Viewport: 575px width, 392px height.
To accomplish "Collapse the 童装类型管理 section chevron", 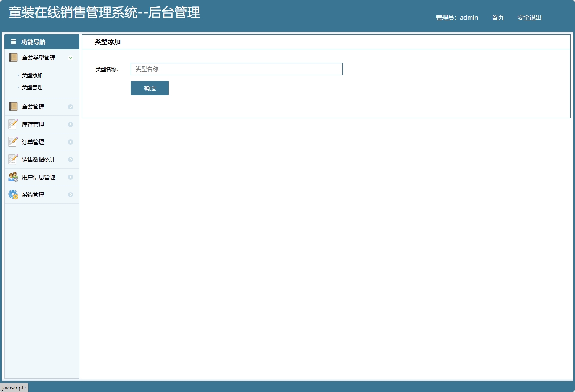I will (x=70, y=58).
